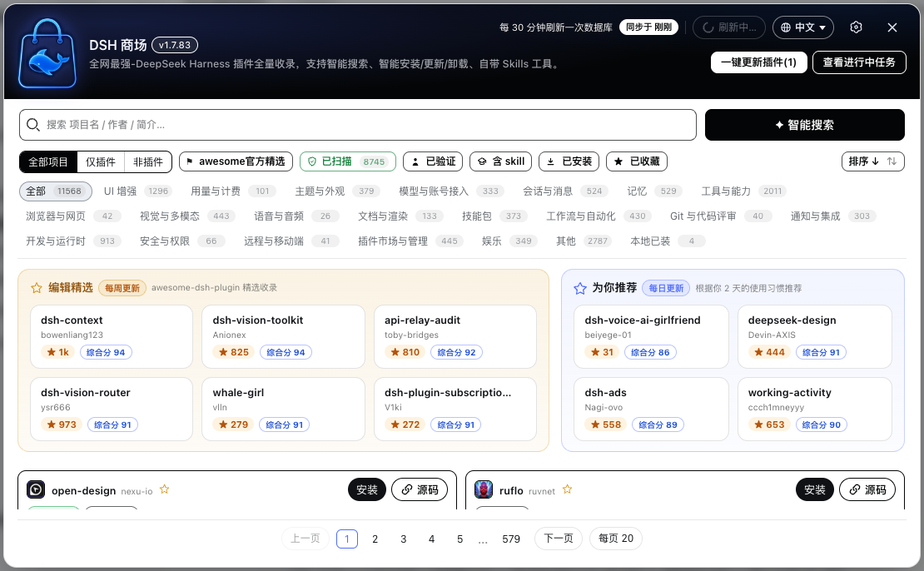
Task: Click the v1.7.83 version badge
Action: point(175,45)
